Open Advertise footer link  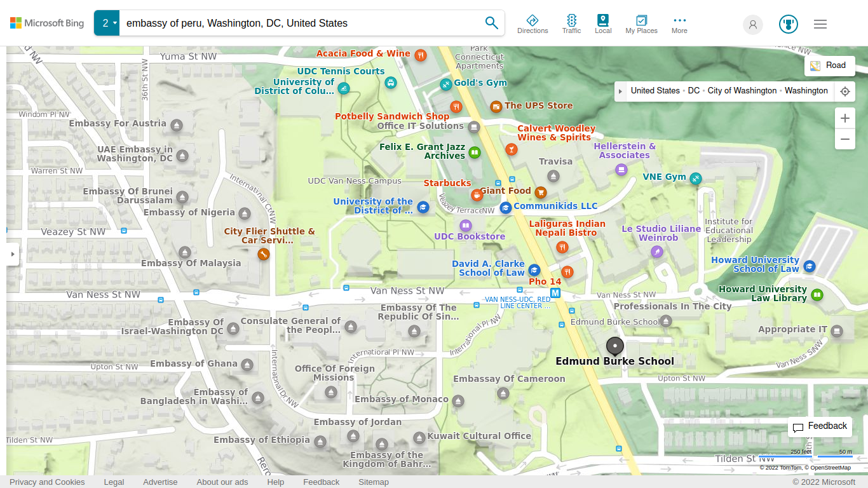pyautogui.click(x=160, y=482)
